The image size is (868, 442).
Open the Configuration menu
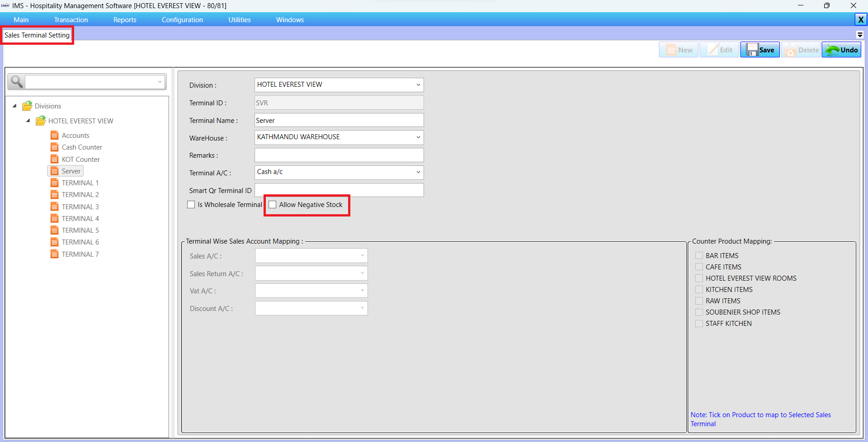click(182, 19)
